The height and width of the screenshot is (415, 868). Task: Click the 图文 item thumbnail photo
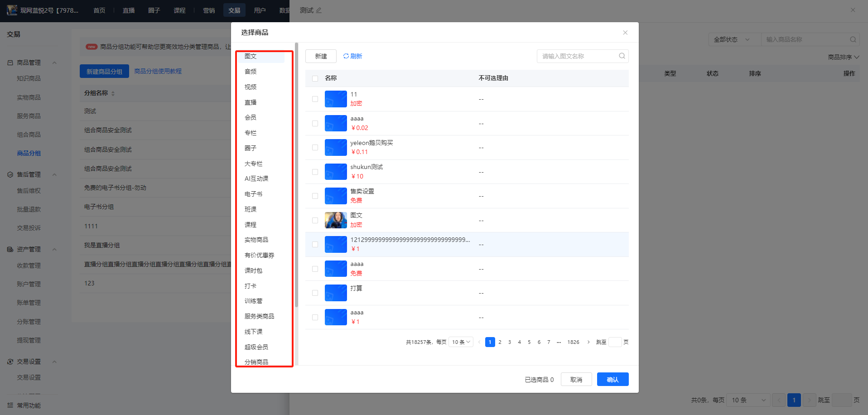(336, 220)
